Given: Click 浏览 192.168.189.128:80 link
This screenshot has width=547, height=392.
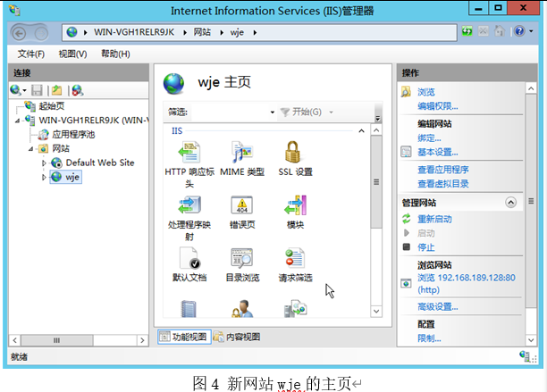Looking at the screenshot, I should [467, 283].
